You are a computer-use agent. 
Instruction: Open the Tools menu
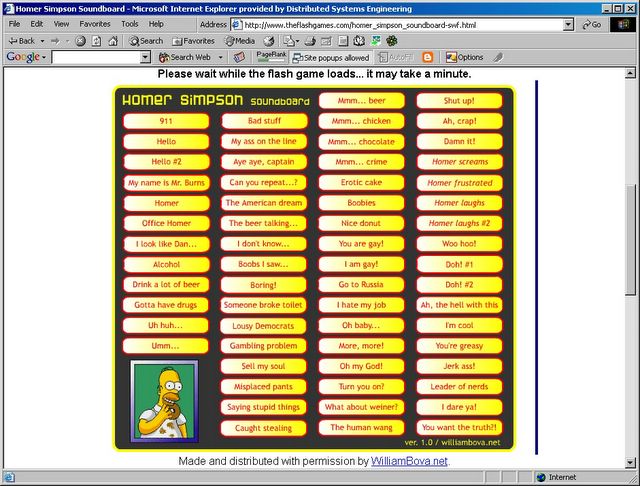click(x=130, y=24)
